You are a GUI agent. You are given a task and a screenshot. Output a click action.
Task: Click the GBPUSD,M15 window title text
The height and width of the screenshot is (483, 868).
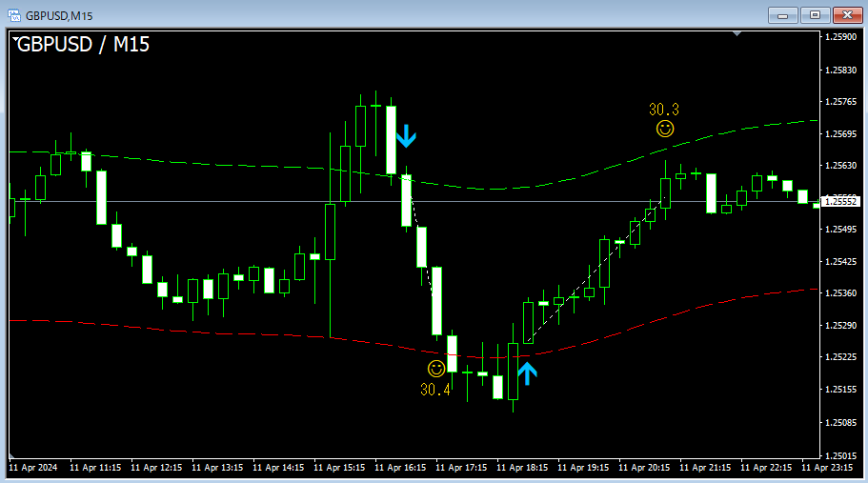59,16
